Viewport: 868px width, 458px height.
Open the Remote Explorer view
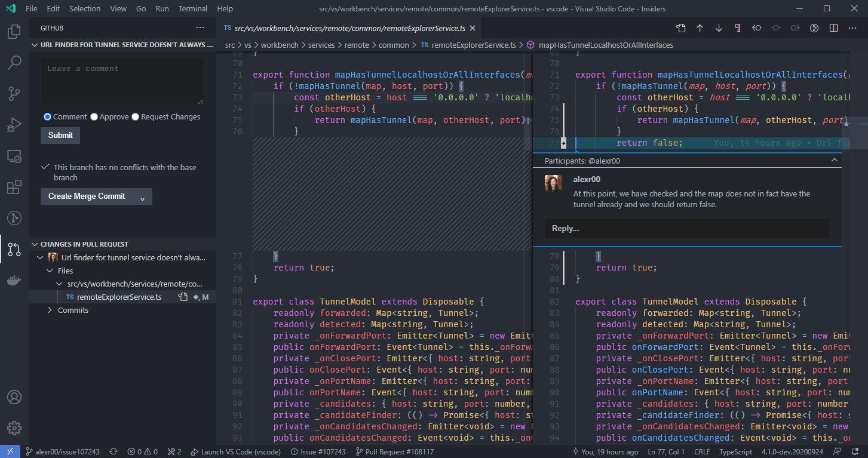pos(14,156)
